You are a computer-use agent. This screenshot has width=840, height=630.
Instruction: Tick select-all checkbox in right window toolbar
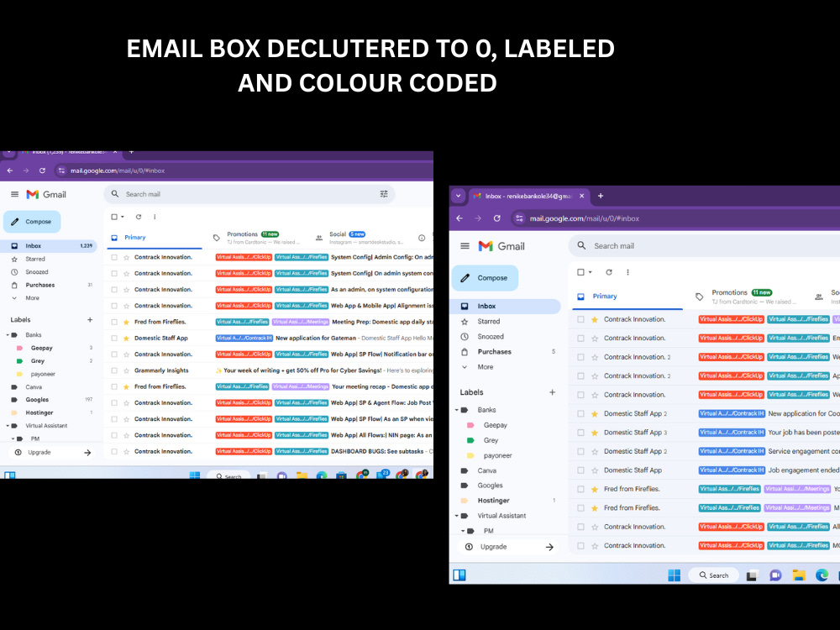click(580, 272)
